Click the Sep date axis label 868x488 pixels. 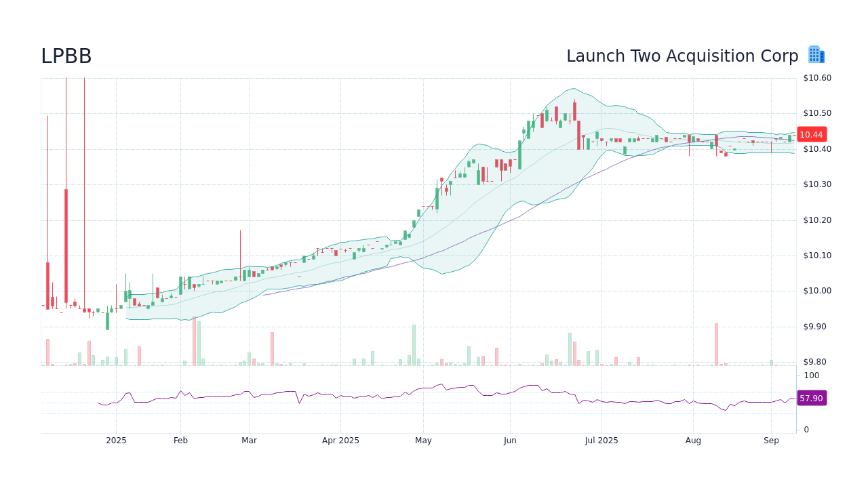[x=771, y=441]
